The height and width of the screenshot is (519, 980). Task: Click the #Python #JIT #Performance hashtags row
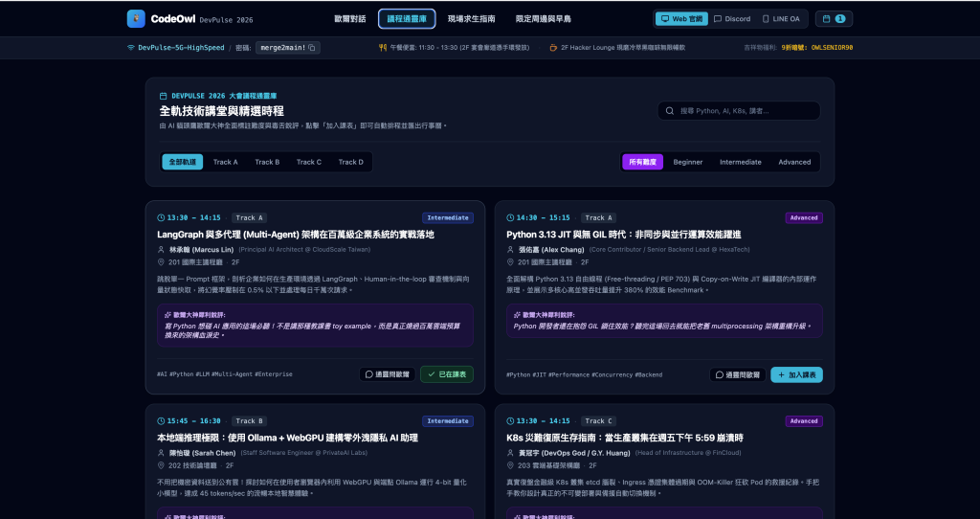pos(585,374)
